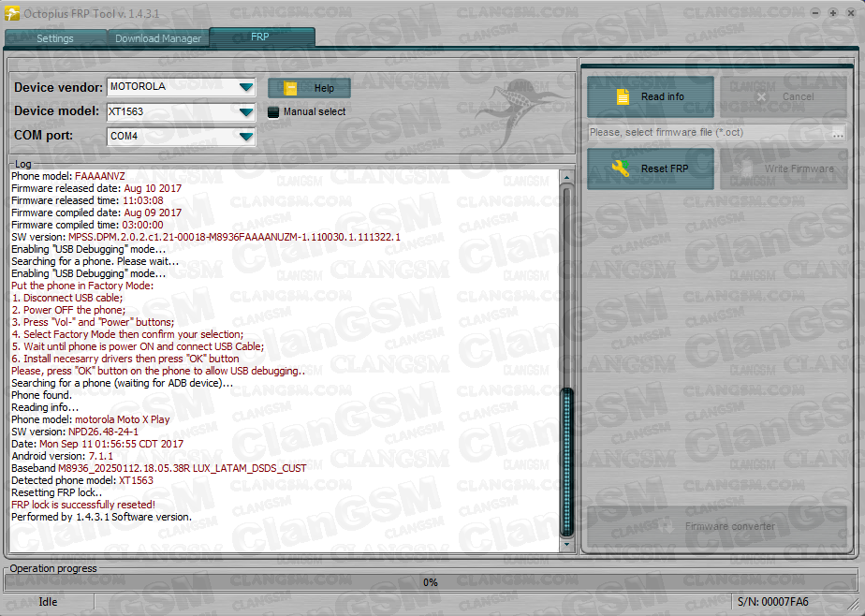865x616 pixels.
Task: Click log line 'Detected phone model: XT1563'
Action: click(x=82, y=480)
